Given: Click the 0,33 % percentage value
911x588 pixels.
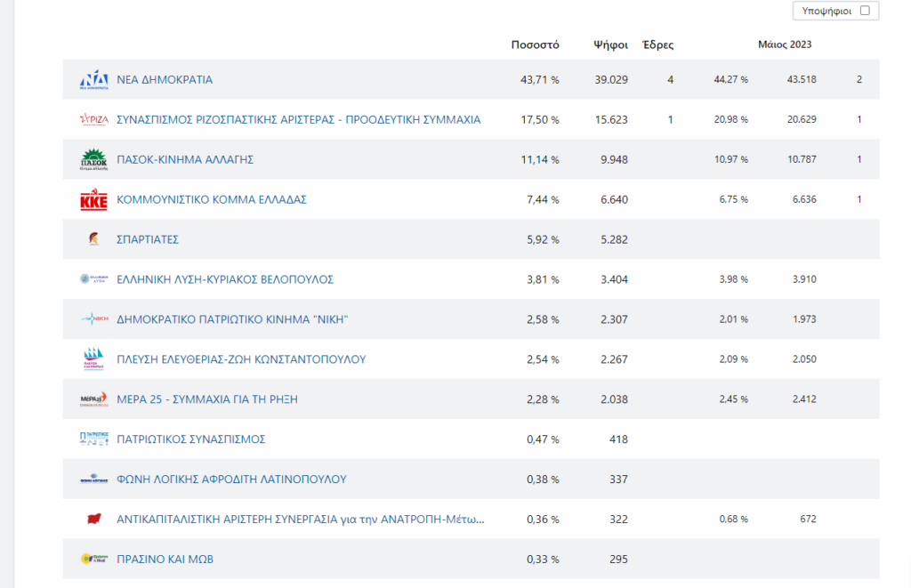Looking at the screenshot, I should coord(543,559).
